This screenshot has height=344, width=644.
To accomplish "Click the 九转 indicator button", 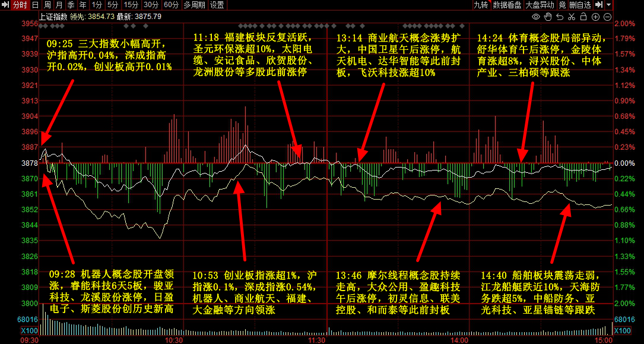I will (481, 5).
